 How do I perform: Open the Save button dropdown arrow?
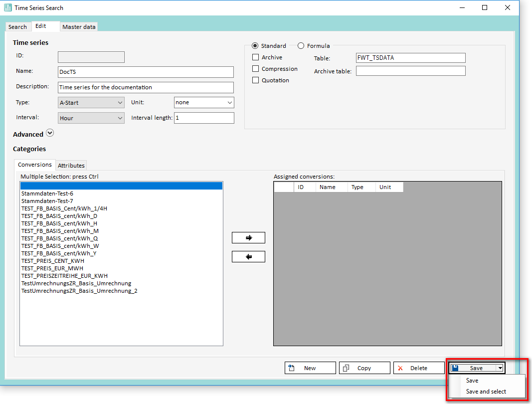click(500, 368)
